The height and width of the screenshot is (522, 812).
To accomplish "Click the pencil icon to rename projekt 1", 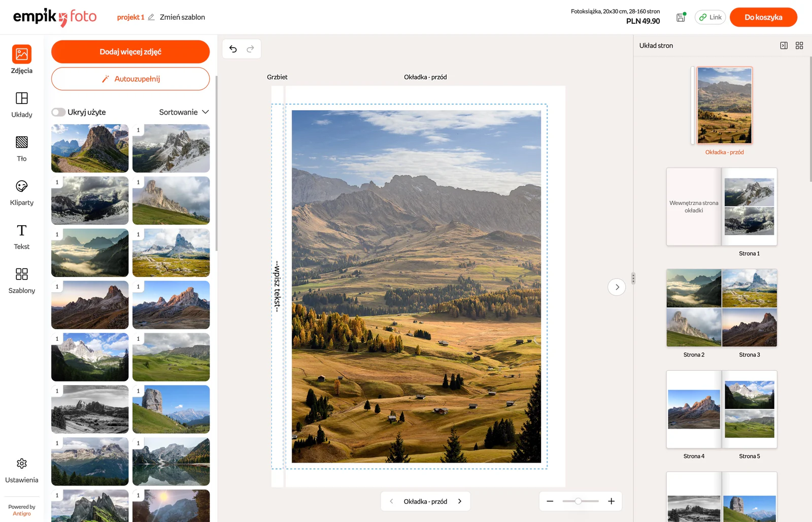I will 151,17.
